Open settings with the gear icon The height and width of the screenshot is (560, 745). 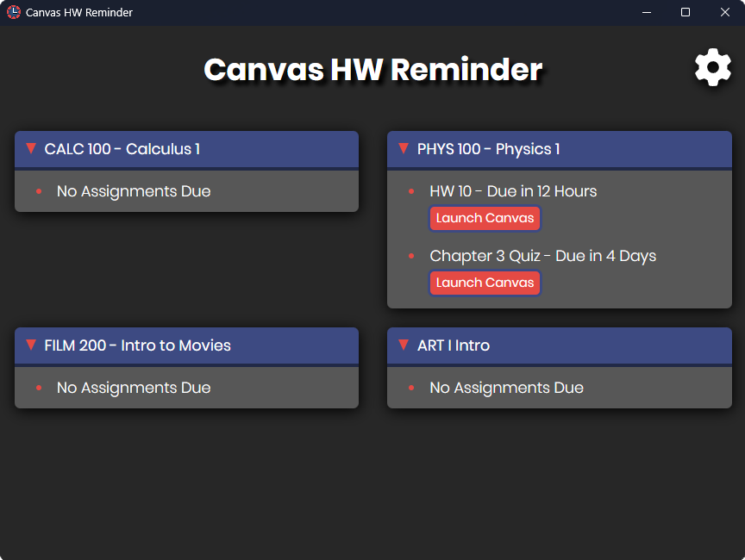click(x=713, y=68)
